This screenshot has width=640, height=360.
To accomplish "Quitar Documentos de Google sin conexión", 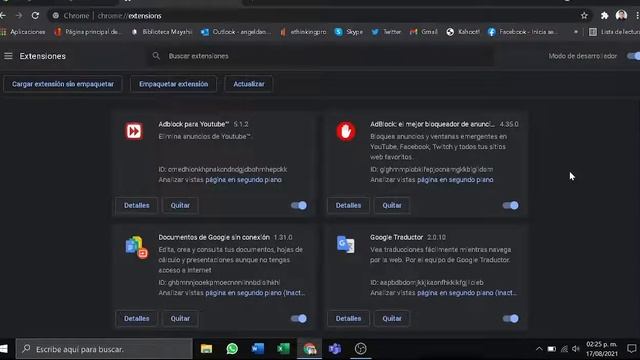I will (x=180, y=318).
